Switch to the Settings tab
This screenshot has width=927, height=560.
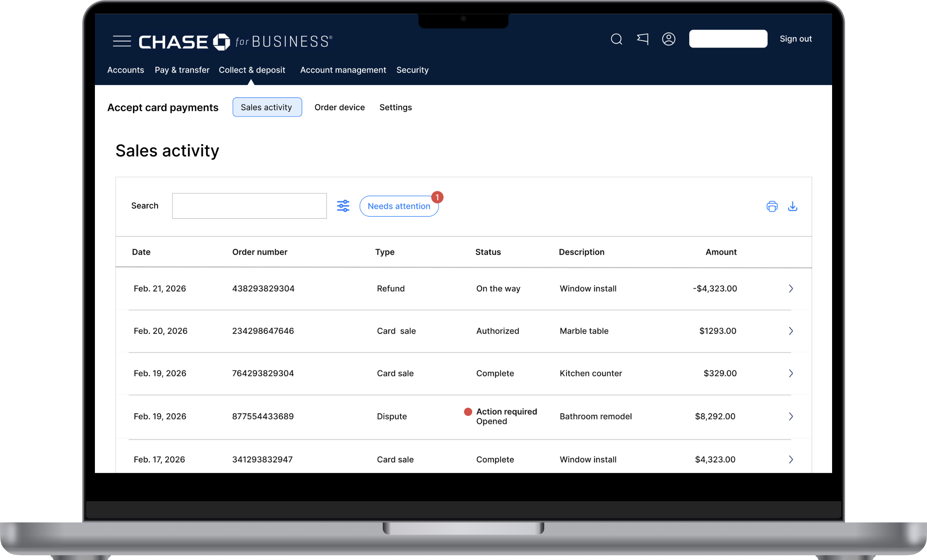(x=396, y=108)
